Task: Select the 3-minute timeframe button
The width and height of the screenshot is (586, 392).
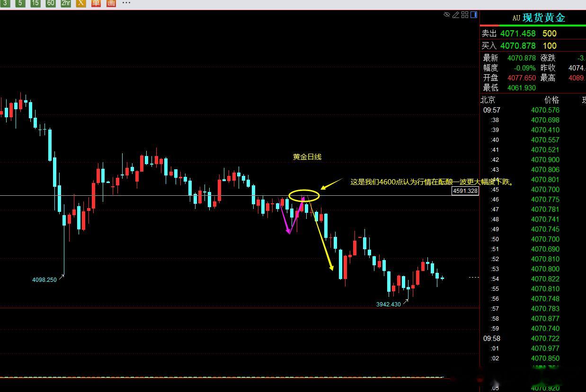Action: click(x=5, y=3)
